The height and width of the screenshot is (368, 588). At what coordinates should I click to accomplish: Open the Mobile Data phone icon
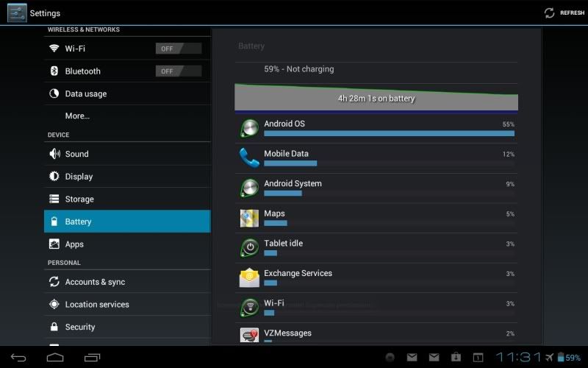[249, 158]
